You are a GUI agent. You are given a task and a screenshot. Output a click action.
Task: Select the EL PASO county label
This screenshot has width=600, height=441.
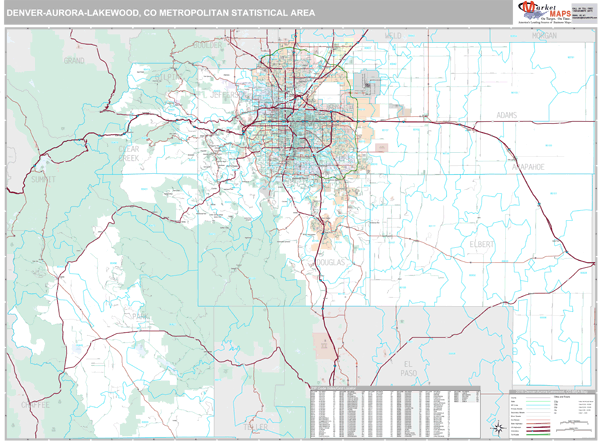[409, 368]
